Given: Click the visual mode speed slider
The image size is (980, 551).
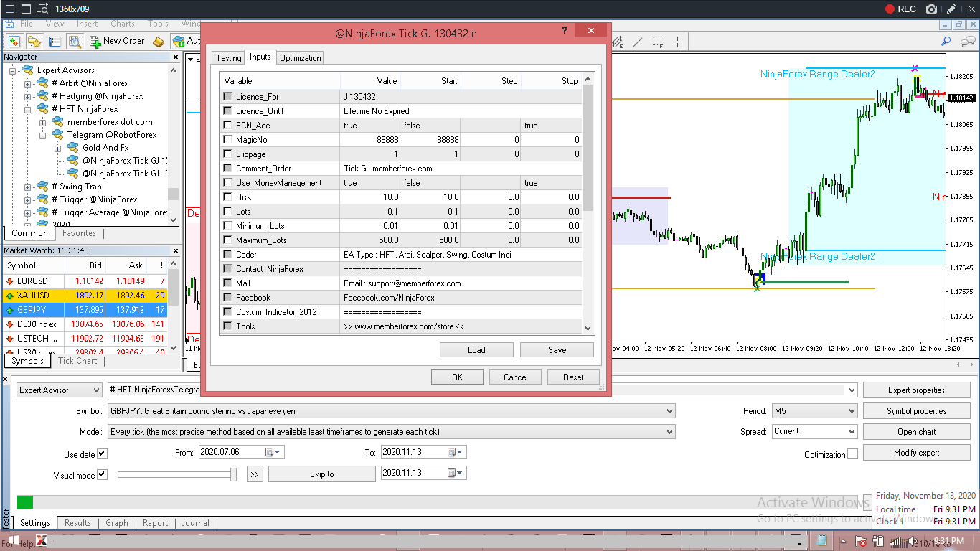Looking at the screenshot, I should [x=176, y=474].
